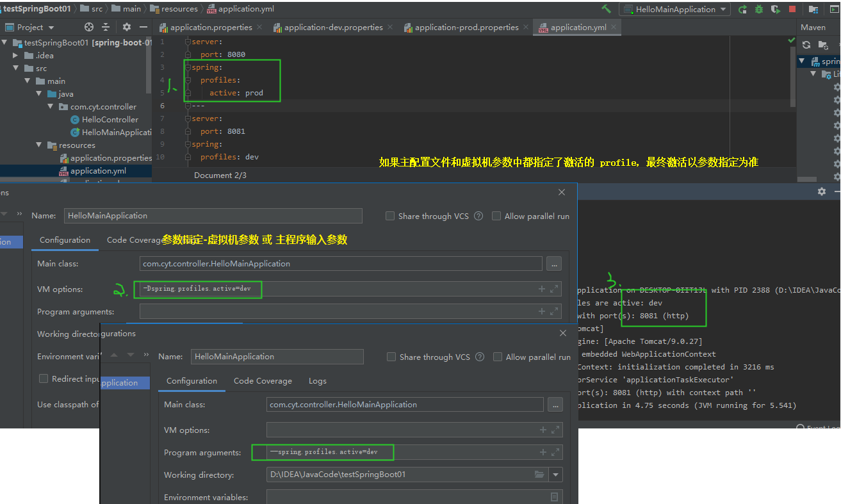Collapse the resources folder in the project tree

coord(39,145)
